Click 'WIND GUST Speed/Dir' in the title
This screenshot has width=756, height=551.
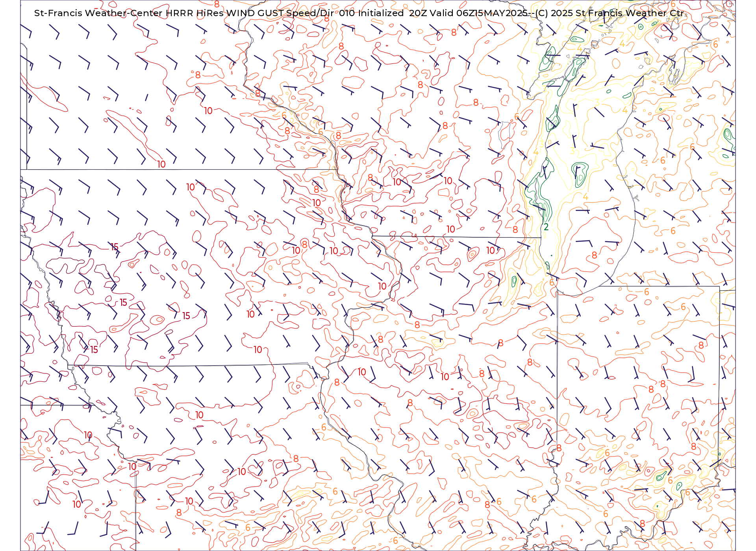tap(280, 13)
